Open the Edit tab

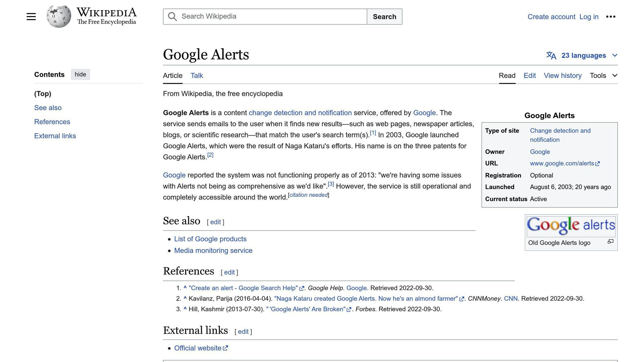(x=530, y=76)
